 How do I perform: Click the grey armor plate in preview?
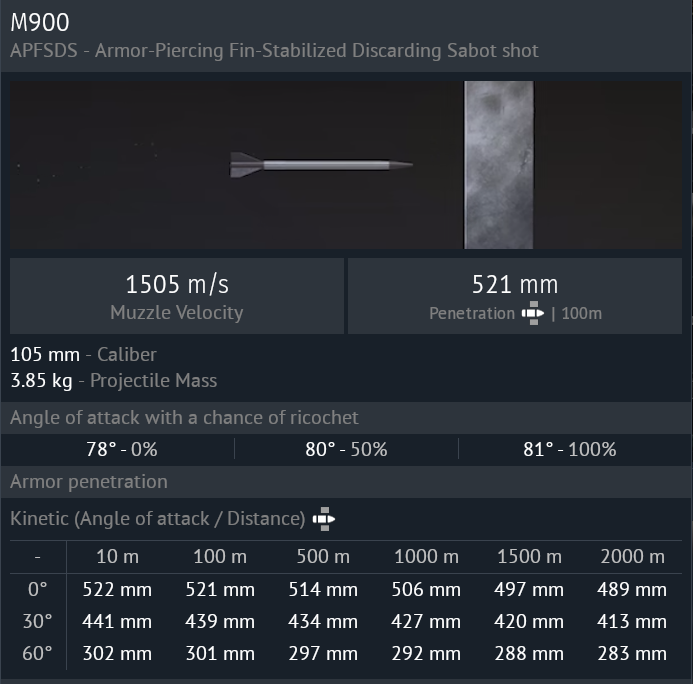pyautogui.click(x=498, y=165)
